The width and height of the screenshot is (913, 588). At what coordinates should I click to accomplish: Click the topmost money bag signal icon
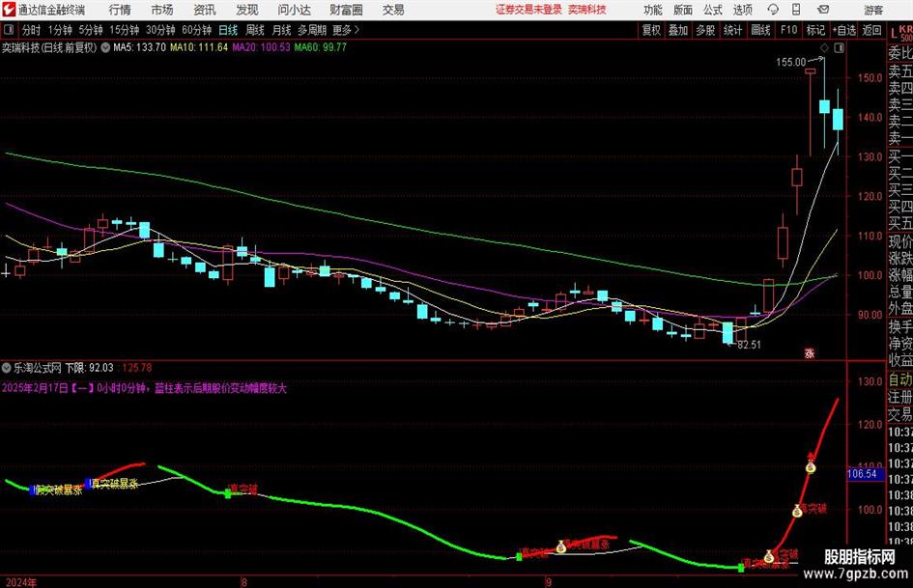coord(811,466)
